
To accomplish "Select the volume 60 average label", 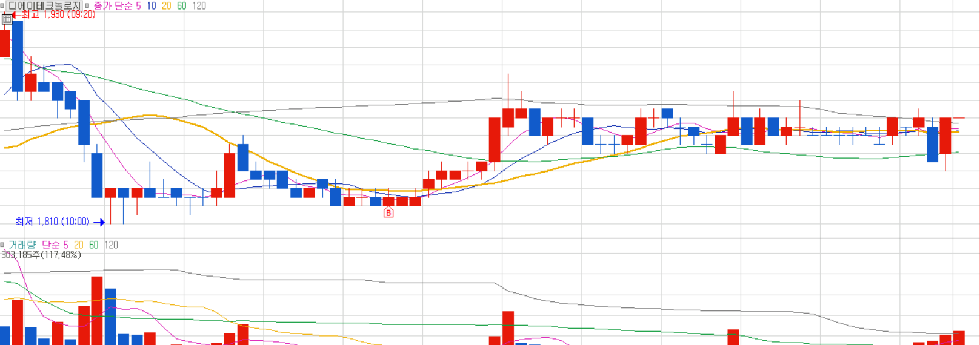I will pyautogui.click(x=93, y=245).
